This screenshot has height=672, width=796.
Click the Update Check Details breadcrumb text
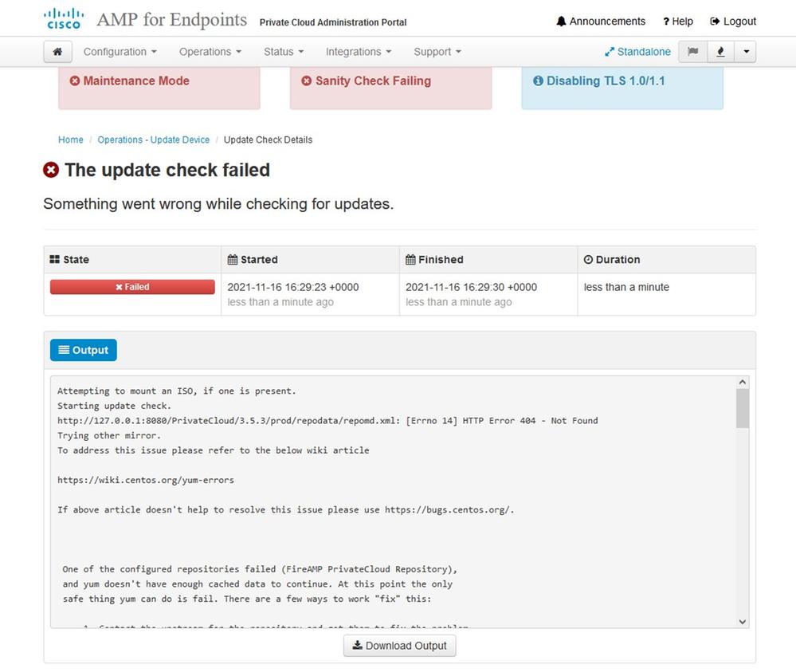(268, 140)
